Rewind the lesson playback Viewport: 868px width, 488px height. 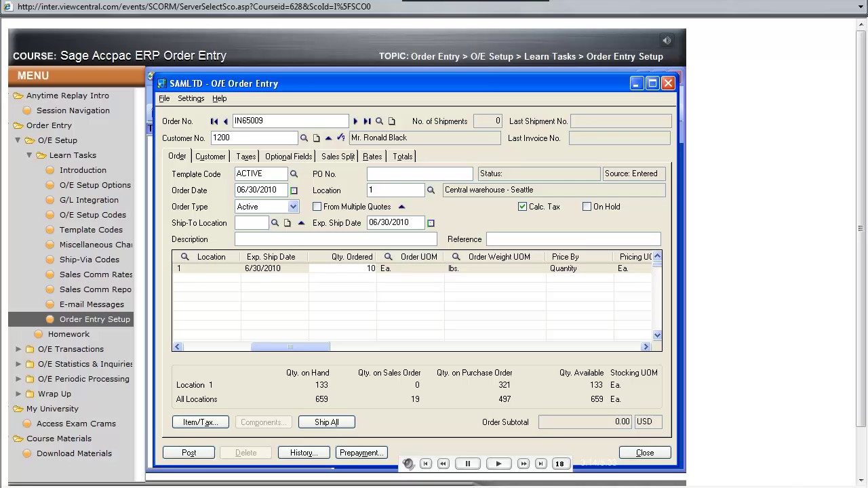coord(443,464)
